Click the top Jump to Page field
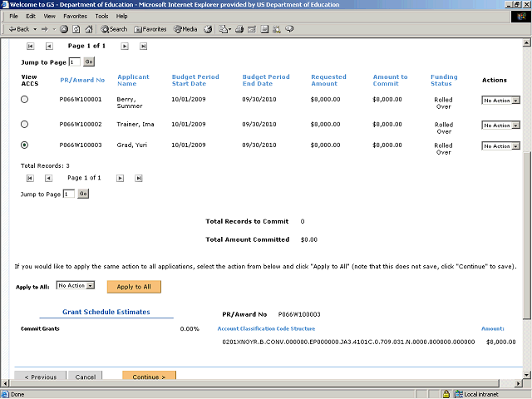Viewport: 532px width, 399px height. tap(74, 62)
